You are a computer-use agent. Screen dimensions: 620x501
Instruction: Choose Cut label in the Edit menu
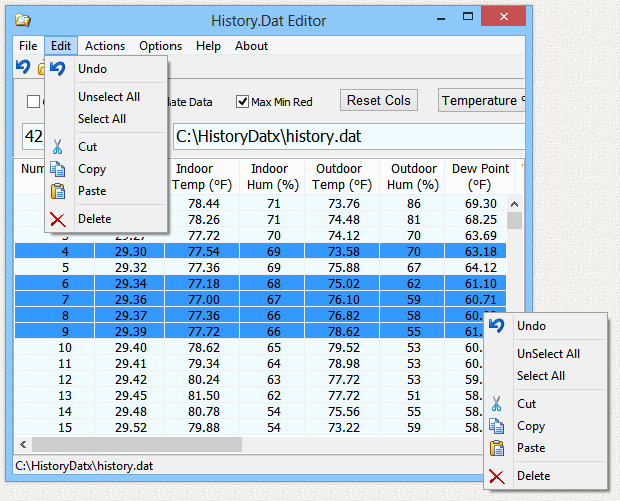pos(87,147)
